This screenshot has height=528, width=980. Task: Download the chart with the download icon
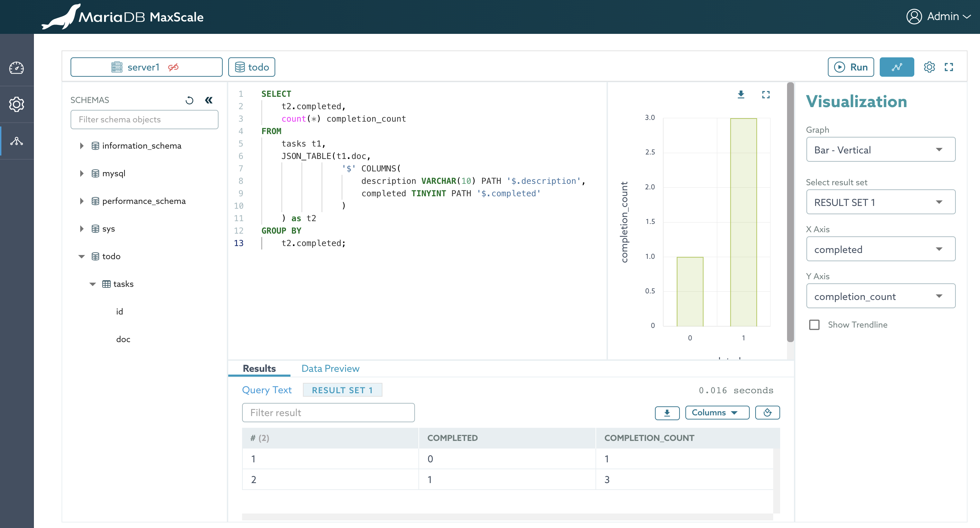pos(741,94)
